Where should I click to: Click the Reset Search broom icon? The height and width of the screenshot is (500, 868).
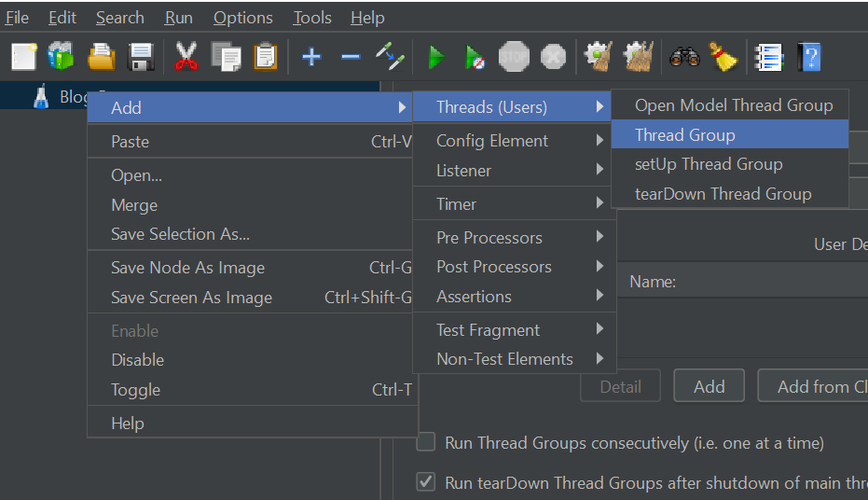pos(723,57)
